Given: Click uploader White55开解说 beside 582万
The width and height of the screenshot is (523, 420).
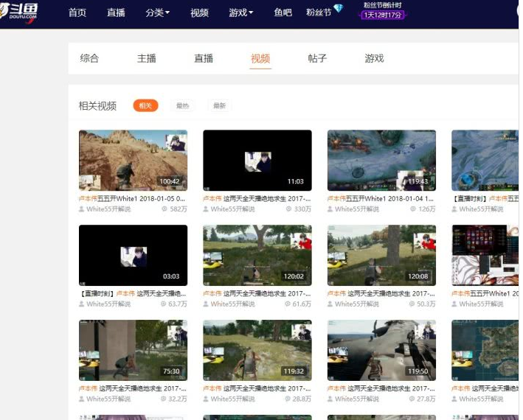Looking at the screenshot, I should tap(108, 209).
